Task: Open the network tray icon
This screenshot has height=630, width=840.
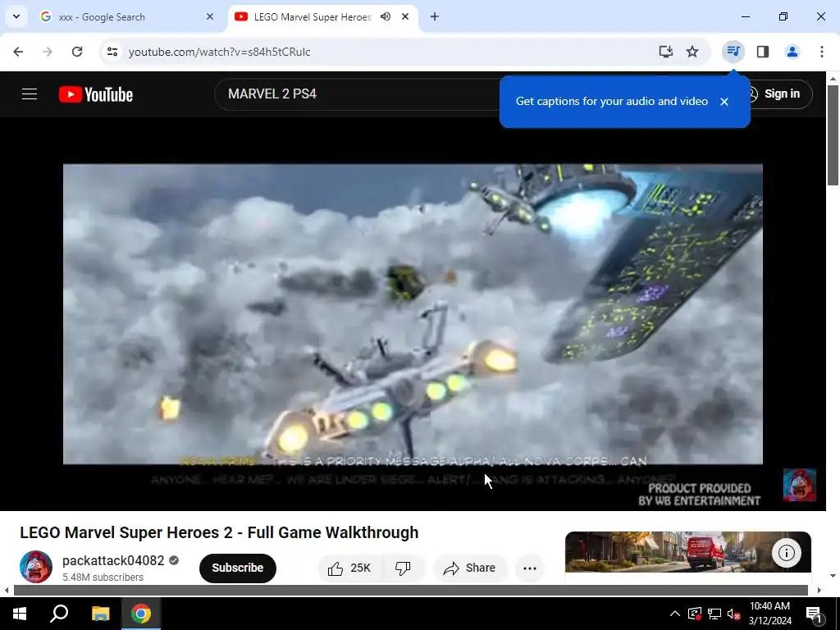Action: coord(714,614)
